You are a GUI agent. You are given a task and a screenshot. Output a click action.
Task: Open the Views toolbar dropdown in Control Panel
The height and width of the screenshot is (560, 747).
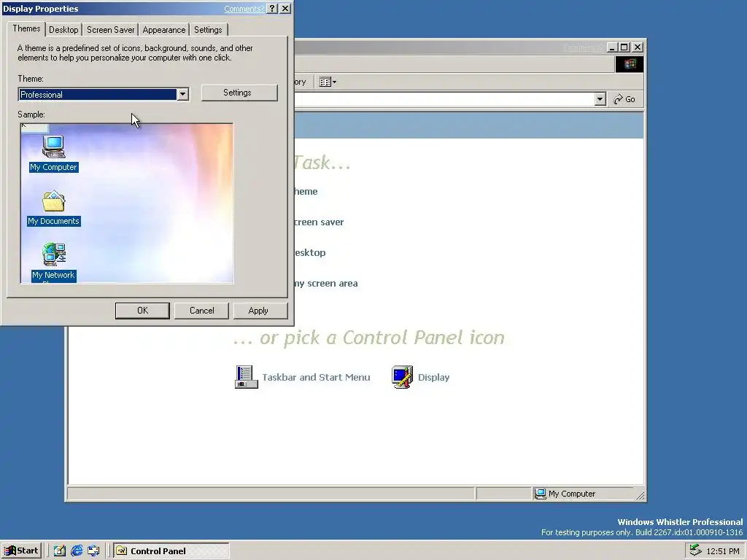click(328, 82)
